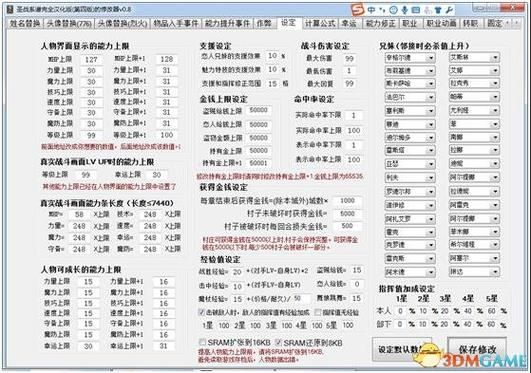Toggle the SRAM还原到8KB checkbox

click(278, 342)
